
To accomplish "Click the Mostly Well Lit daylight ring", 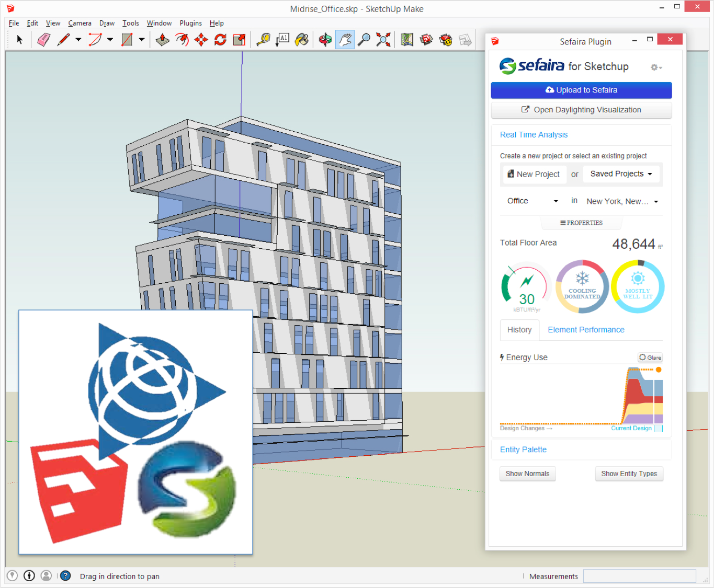I will 638,287.
